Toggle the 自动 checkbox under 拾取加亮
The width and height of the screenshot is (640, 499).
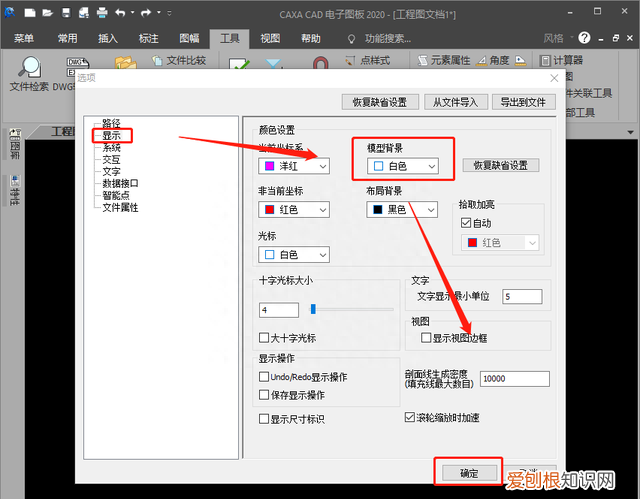(466, 223)
